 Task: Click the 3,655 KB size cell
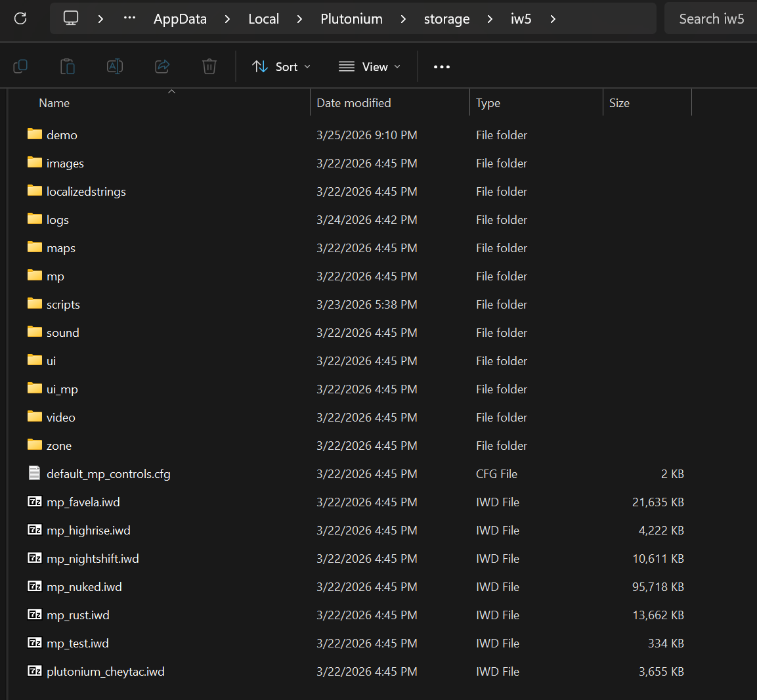[x=661, y=672]
